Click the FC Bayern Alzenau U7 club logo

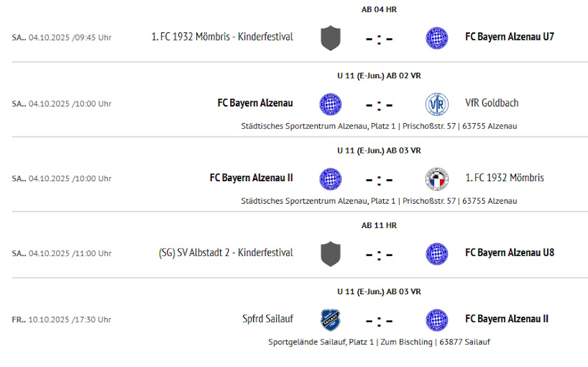click(x=437, y=38)
